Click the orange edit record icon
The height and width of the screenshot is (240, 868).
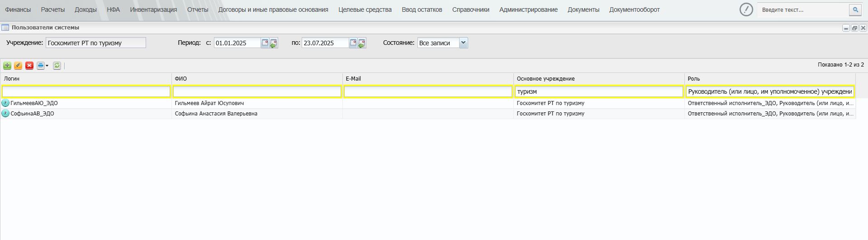click(x=18, y=66)
